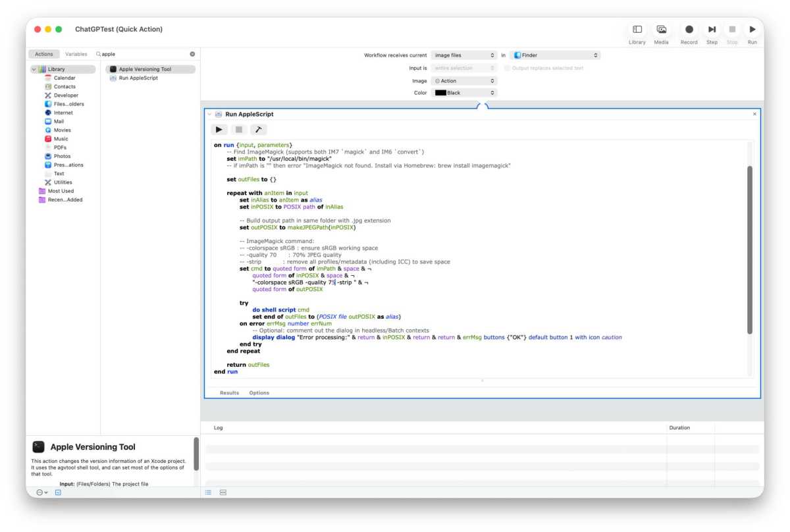
Task: Open the 'image files' input type dropdown
Action: pos(464,55)
